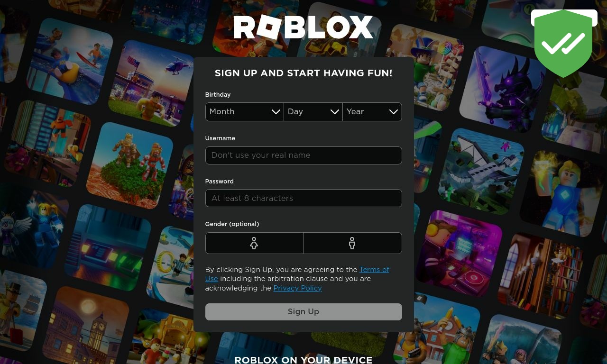
Task: Click the clock tower town thumbnail
Action: 86,325
